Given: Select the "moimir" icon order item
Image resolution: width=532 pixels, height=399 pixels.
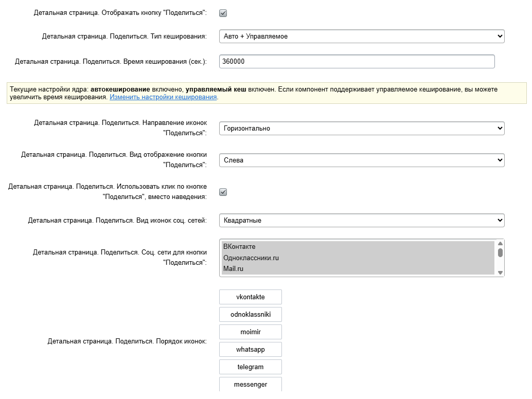Looking at the screenshot, I should [251, 332].
